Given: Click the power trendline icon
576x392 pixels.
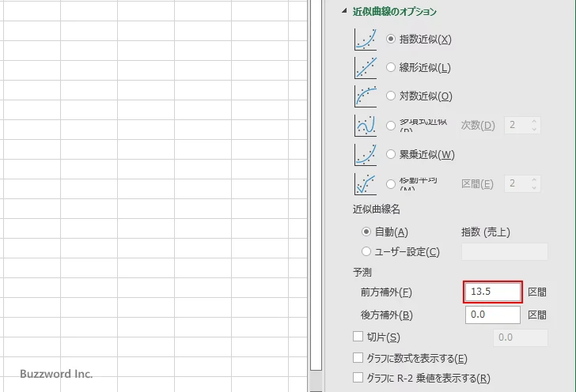Looking at the screenshot, I should point(366,155).
